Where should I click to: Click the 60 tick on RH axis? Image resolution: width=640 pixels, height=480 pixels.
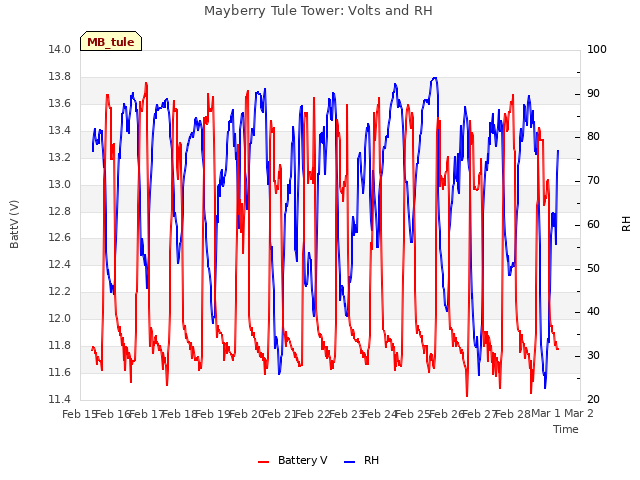click(593, 224)
